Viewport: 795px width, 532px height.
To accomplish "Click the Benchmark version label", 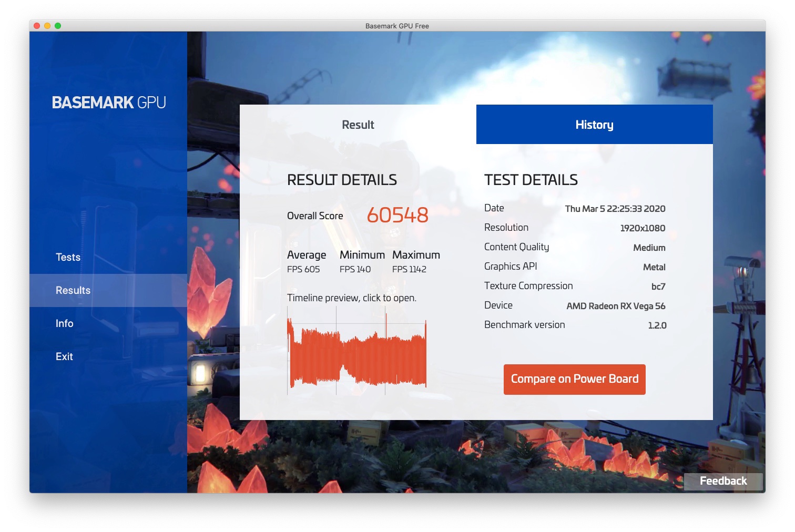I will tap(525, 325).
